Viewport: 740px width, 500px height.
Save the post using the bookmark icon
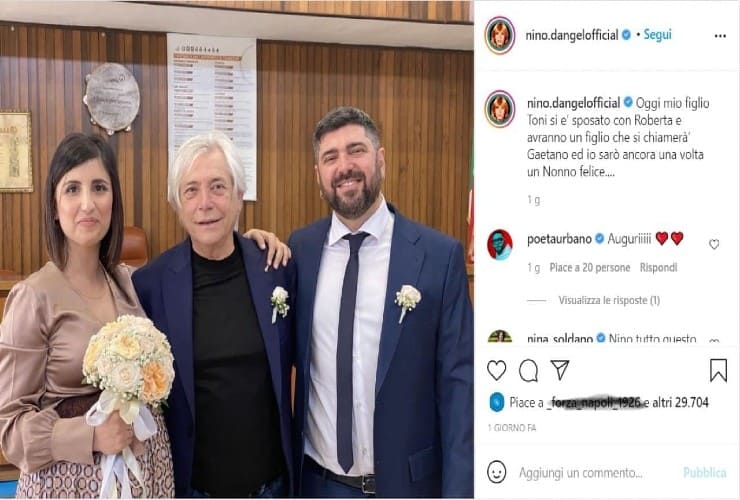718,370
